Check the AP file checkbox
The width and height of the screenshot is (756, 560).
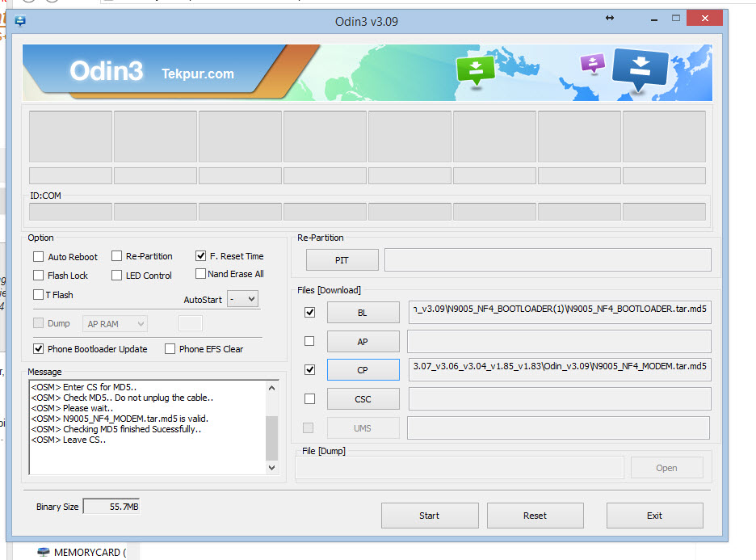pyautogui.click(x=309, y=341)
